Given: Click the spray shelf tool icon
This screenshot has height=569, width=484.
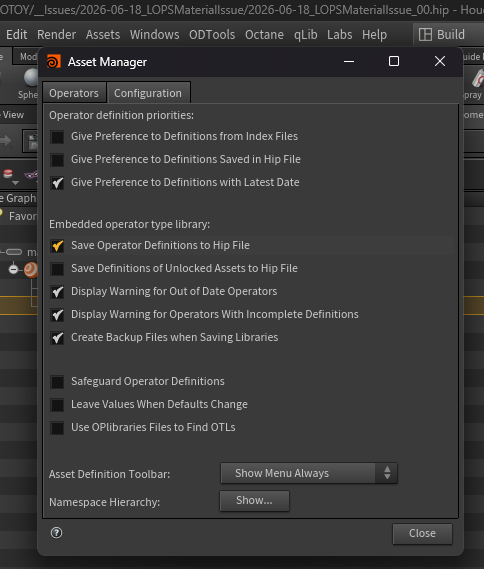Looking at the screenshot, I should coord(478,78).
